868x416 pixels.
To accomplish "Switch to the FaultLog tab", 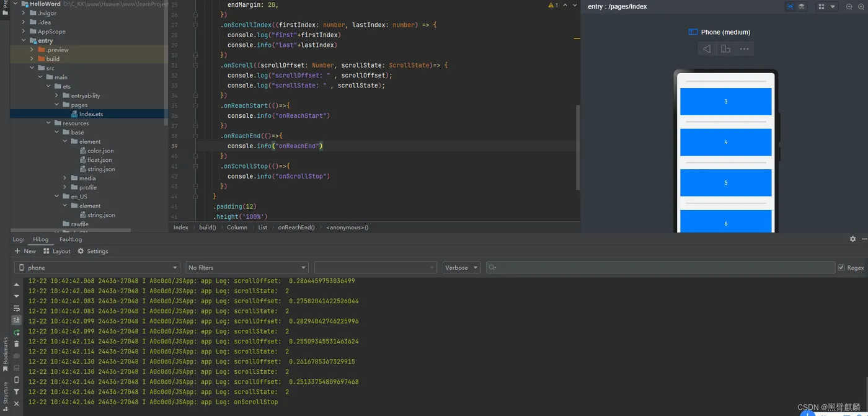I will tap(71, 239).
